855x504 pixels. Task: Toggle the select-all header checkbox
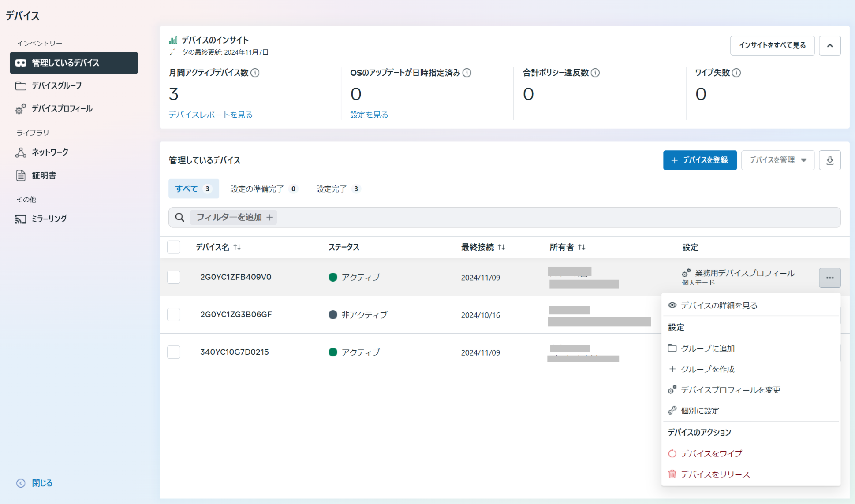point(174,247)
